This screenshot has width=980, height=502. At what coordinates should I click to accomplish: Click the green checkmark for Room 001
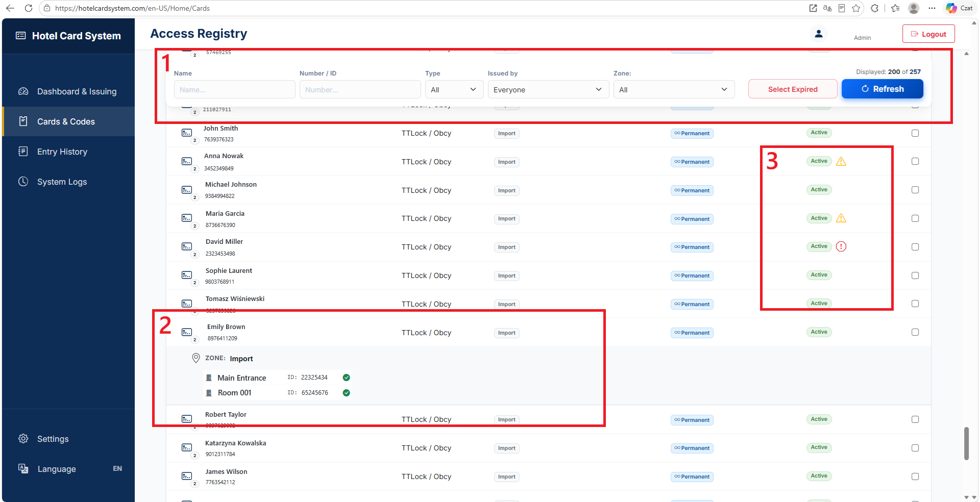pos(347,393)
